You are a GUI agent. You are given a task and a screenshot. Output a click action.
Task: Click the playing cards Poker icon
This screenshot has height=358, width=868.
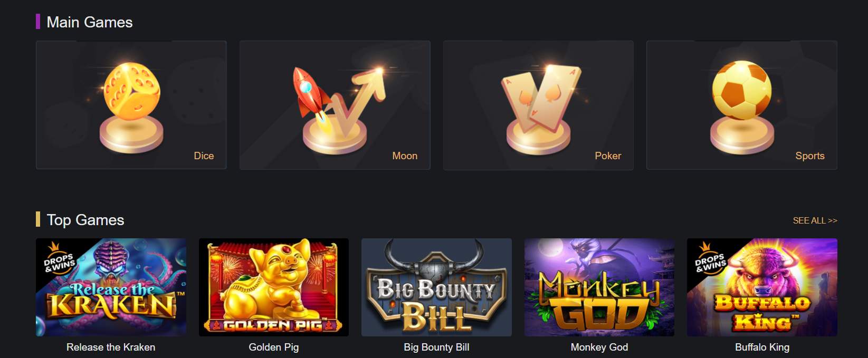(540, 109)
